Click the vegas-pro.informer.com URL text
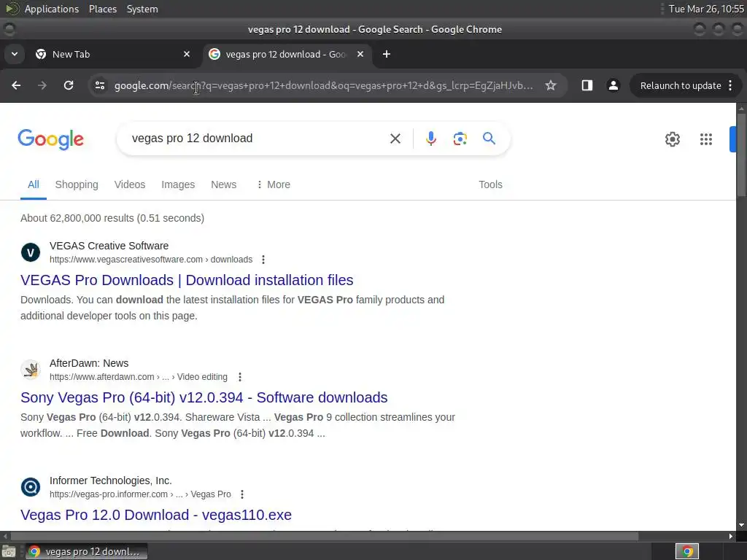The image size is (747, 560). (x=140, y=494)
